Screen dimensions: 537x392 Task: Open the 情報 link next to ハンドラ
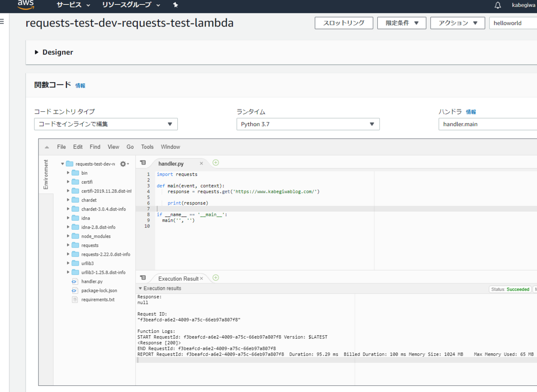(x=471, y=112)
